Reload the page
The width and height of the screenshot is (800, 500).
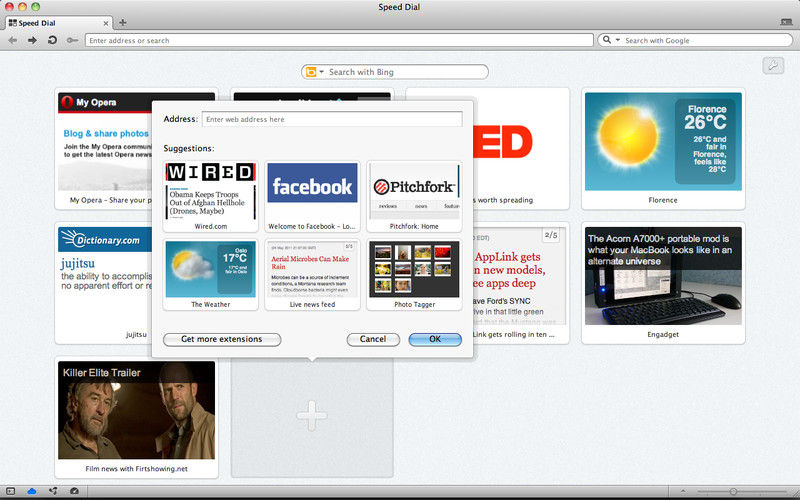coord(52,40)
